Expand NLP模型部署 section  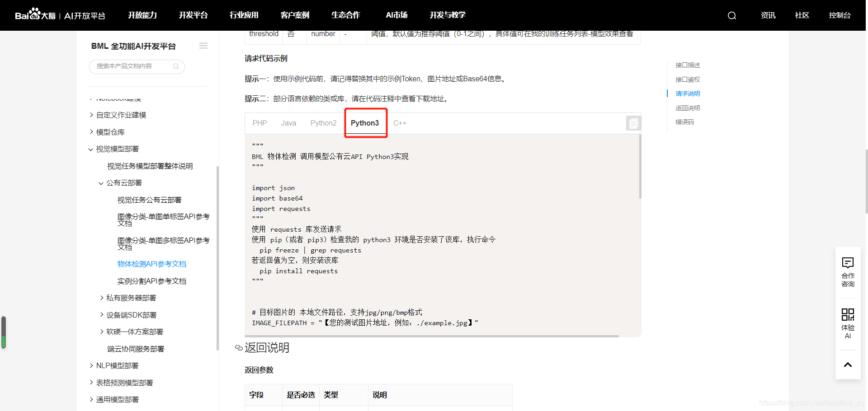pyautogui.click(x=117, y=366)
